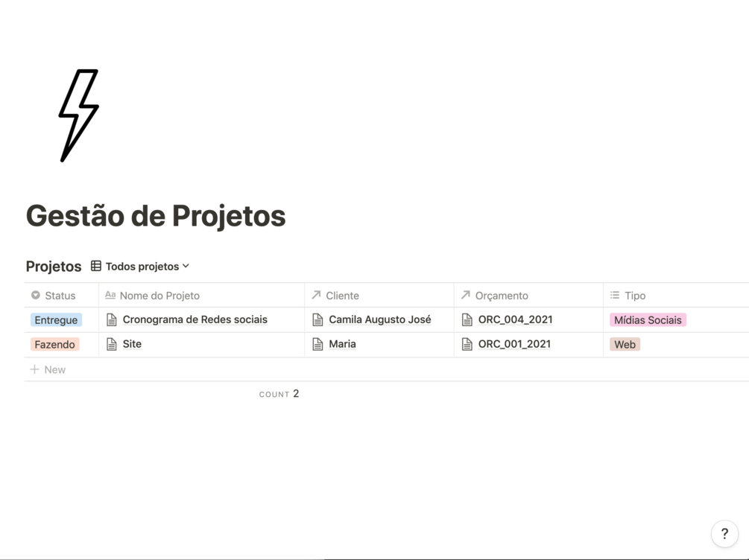Click the table view icon beside Todos projetos

pos(96,266)
